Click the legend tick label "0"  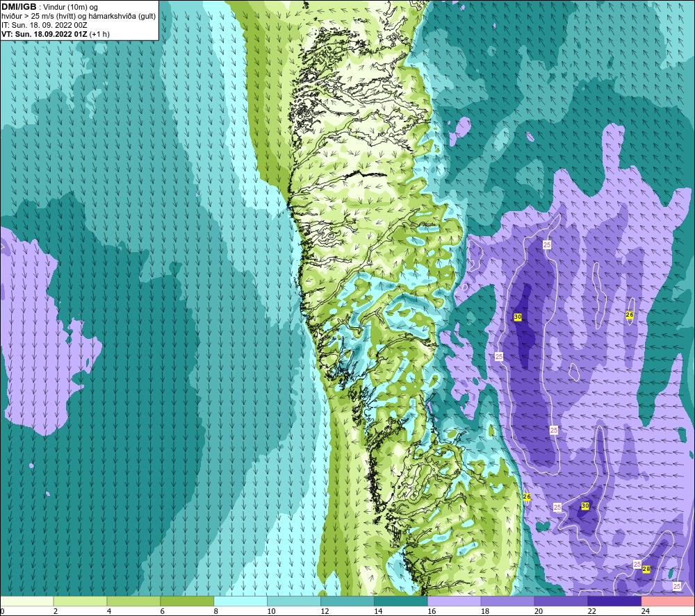(x=2, y=611)
